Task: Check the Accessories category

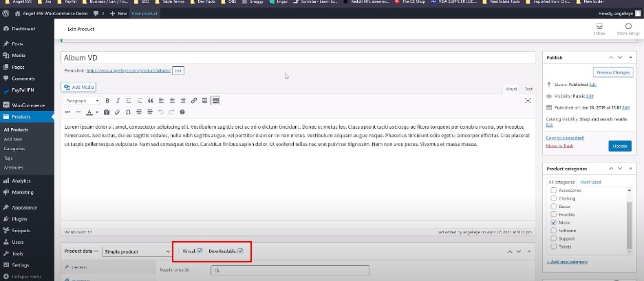Action: [553, 191]
